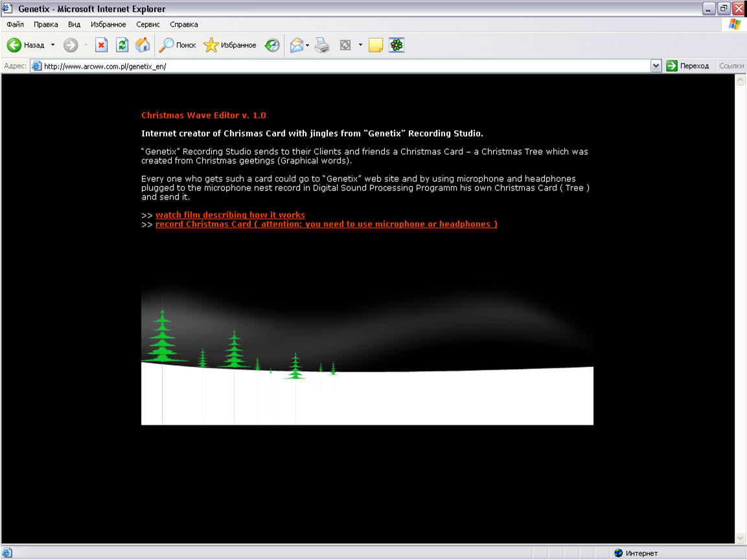
Task: Click the yellow note toolbar icon
Action: pos(375,45)
